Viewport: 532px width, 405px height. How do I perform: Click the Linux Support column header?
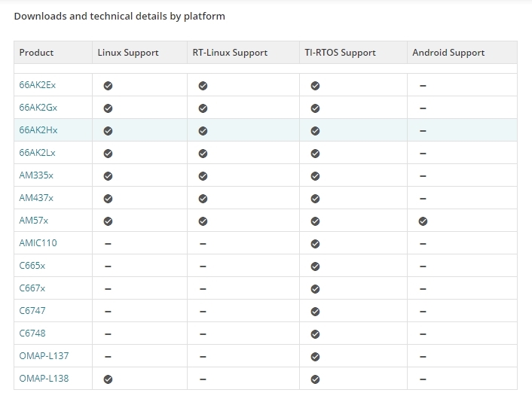(x=128, y=53)
